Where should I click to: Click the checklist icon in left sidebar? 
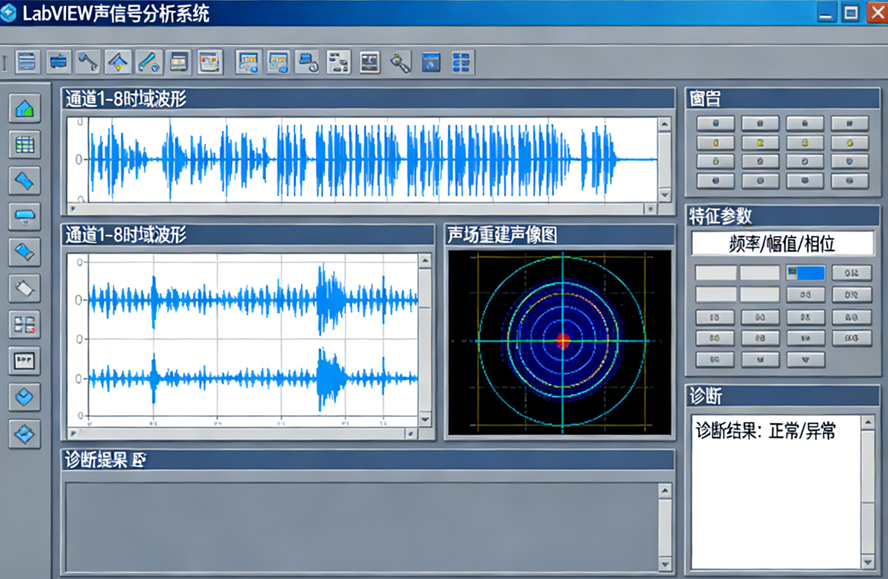coord(25,324)
